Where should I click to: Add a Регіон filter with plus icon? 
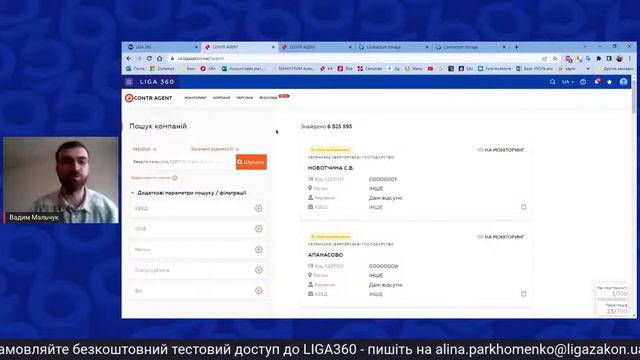(x=258, y=249)
